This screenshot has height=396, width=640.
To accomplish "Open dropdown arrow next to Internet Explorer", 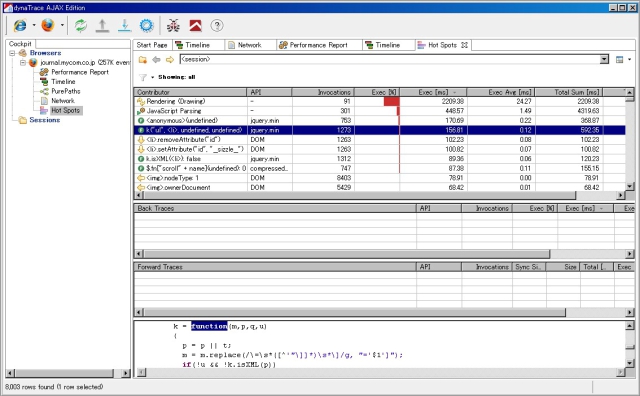I will coord(34,25).
